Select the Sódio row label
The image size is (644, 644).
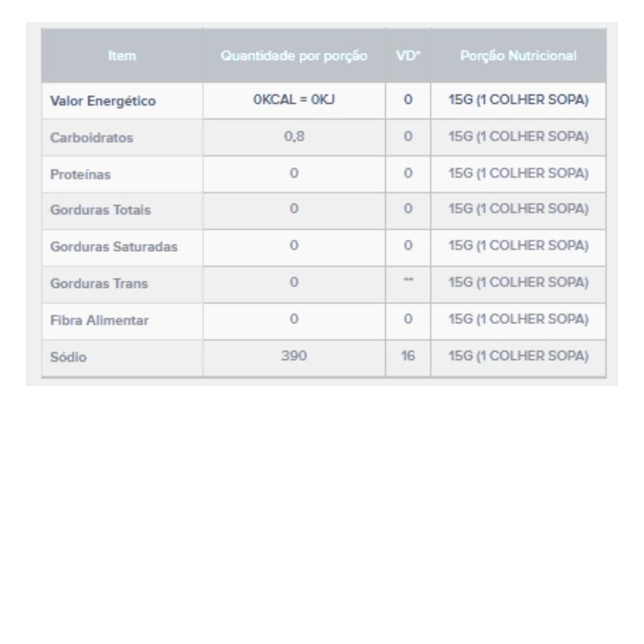[x=68, y=357]
